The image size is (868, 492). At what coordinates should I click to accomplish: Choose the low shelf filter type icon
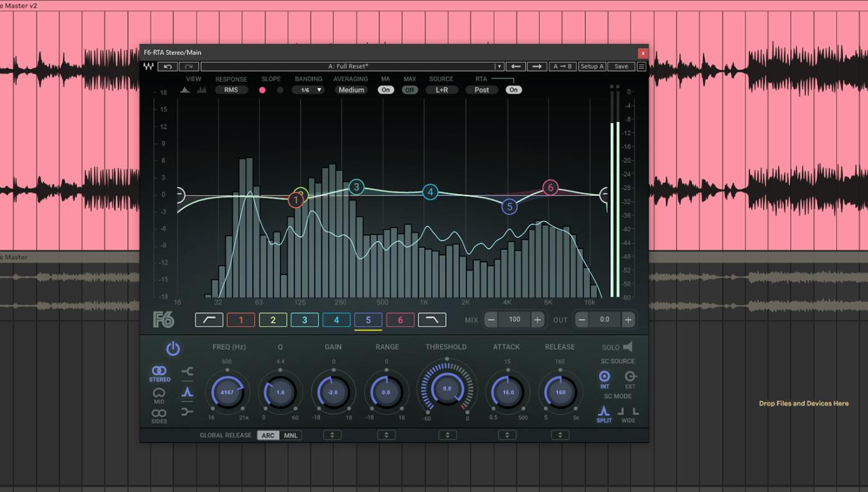[x=187, y=372]
